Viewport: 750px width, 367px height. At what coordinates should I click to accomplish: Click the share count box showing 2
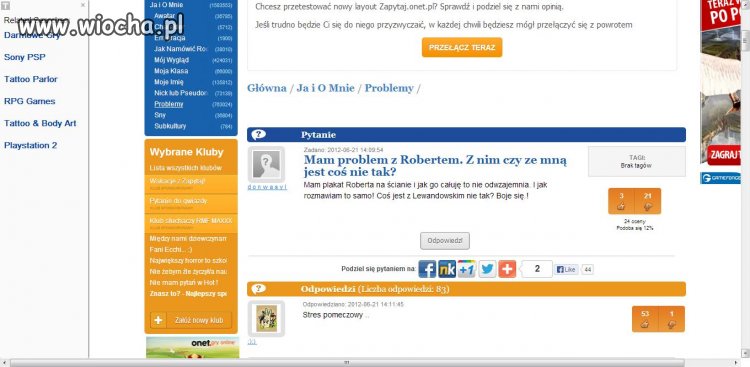pyautogui.click(x=537, y=269)
